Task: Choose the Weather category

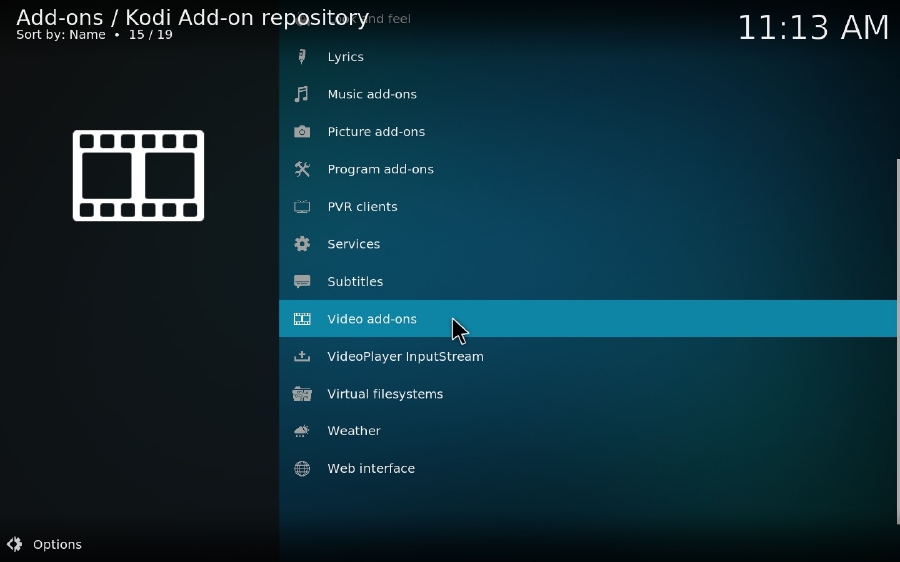Action: [x=588, y=431]
